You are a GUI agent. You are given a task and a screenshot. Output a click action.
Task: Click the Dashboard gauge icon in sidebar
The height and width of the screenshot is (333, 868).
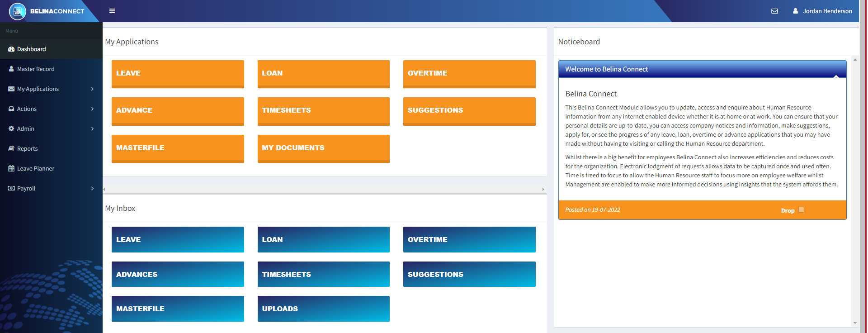(x=11, y=49)
